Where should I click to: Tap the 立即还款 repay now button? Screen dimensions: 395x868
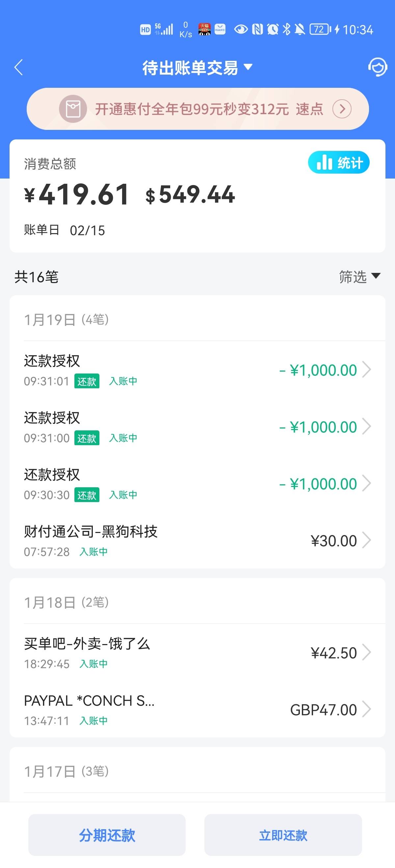pos(283,835)
